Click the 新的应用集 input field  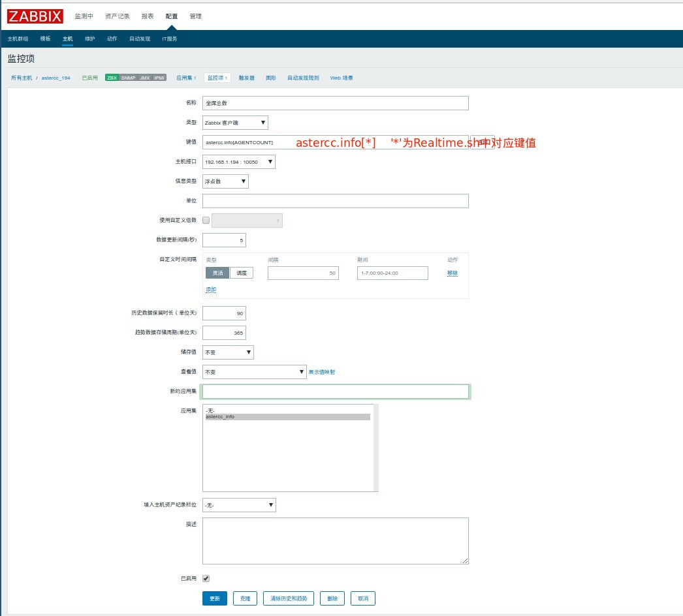coord(336,392)
